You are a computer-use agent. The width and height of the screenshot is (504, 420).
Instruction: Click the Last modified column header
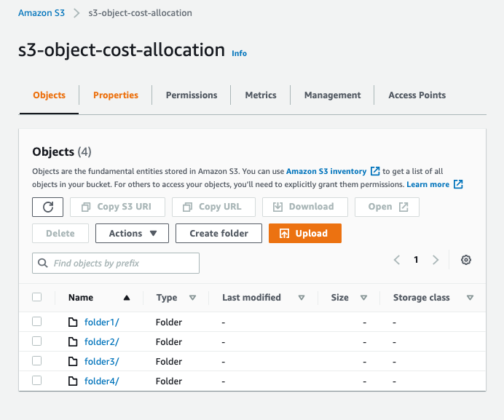tap(251, 298)
